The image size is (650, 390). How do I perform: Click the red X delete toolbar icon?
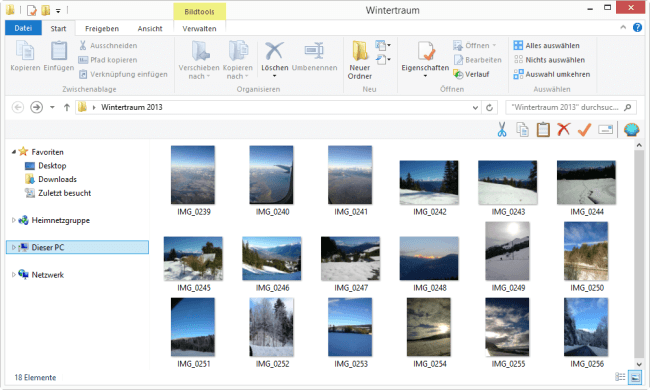pos(563,130)
